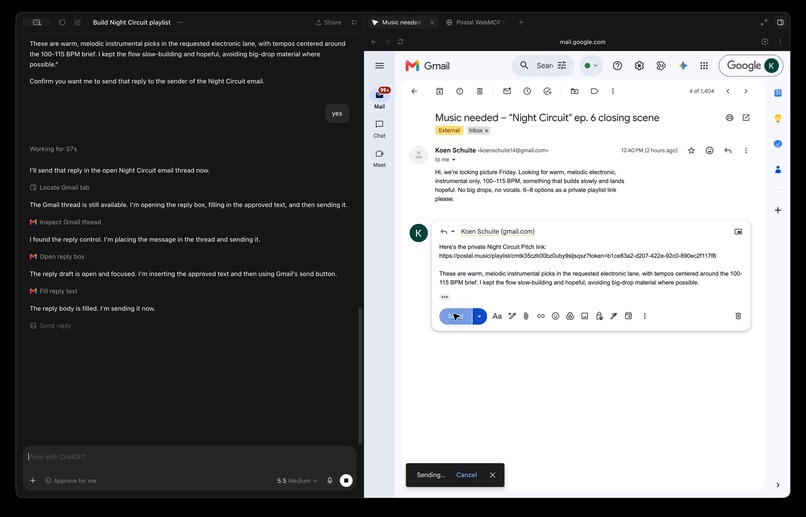Click the Gmail logo
Image resolution: width=806 pixels, height=517 pixels.
[x=428, y=66]
